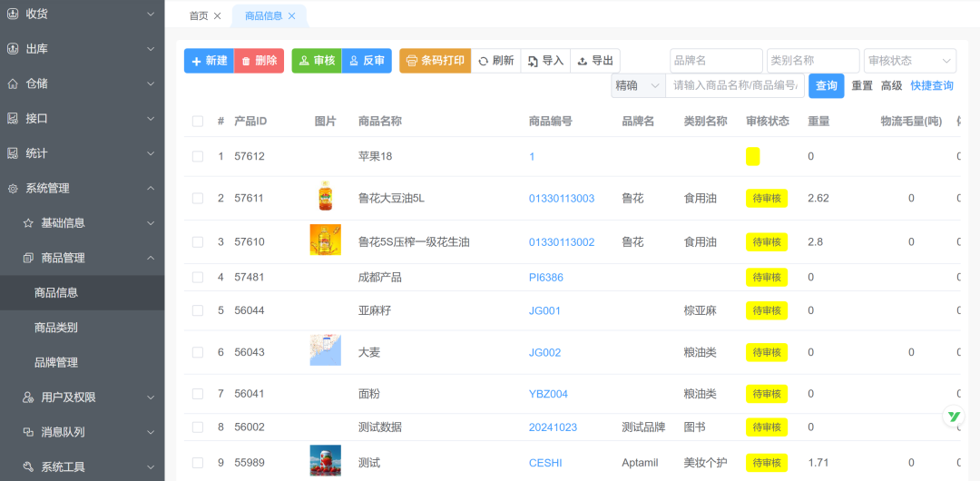The height and width of the screenshot is (481, 980).
Task: Click the red 删除 delete button
Action: pyautogui.click(x=259, y=61)
